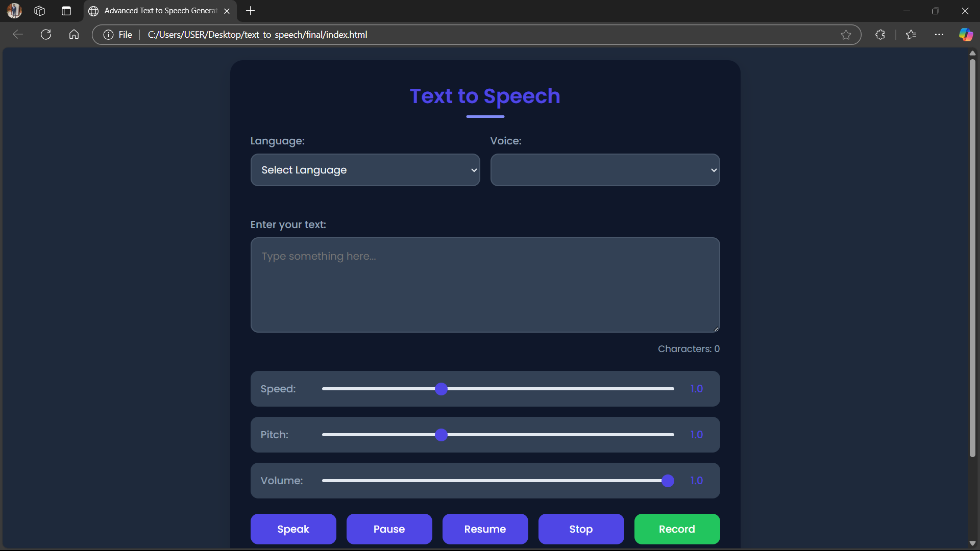The height and width of the screenshot is (551, 980).
Task: Open the browser extensions panel
Action: click(880, 35)
